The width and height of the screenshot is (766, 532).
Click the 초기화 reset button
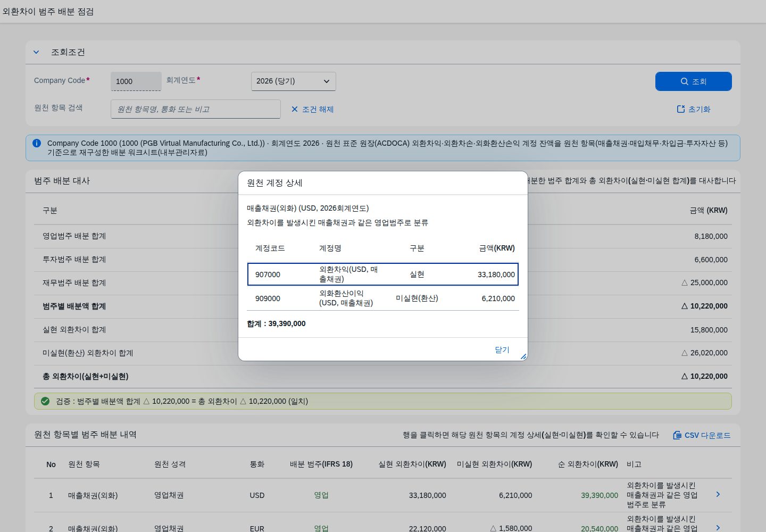[694, 109]
